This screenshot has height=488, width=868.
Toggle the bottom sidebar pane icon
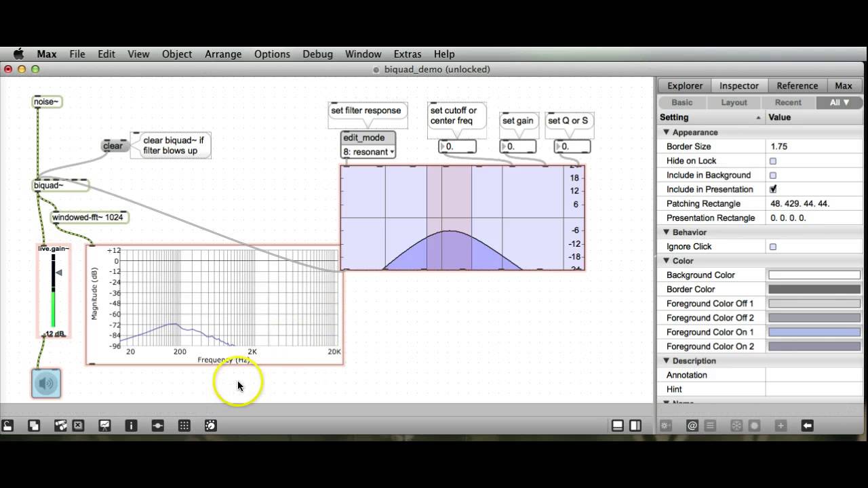point(618,426)
